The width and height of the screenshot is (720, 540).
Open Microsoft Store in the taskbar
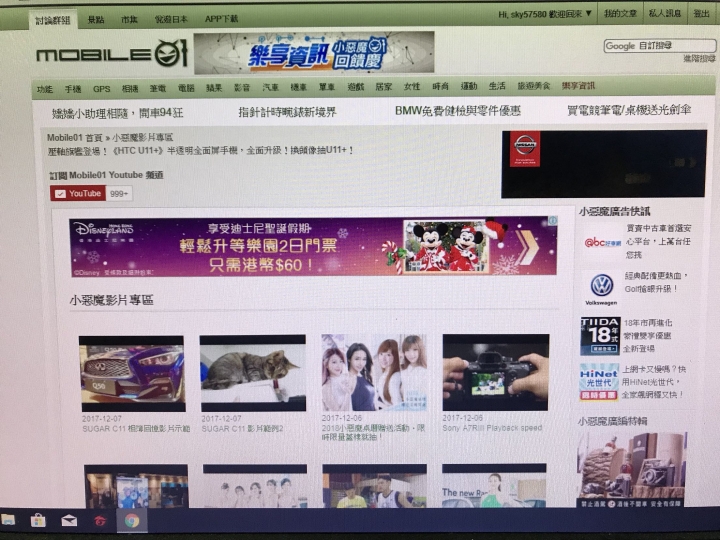[x=38, y=520]
